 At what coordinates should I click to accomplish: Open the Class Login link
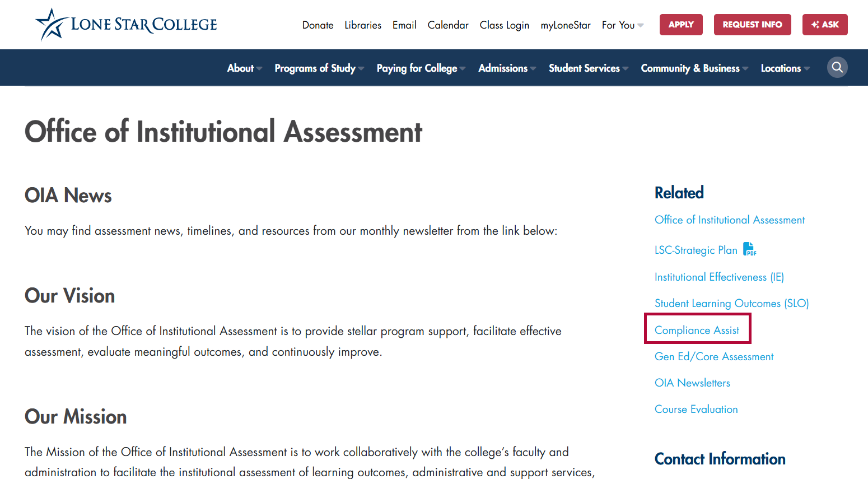pyautogui.click(x=505, y=25)
